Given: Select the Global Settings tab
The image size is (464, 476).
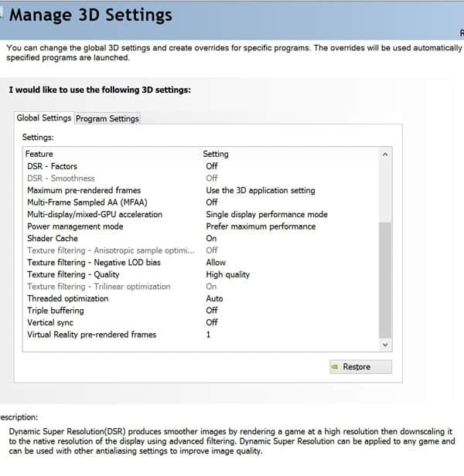Looking at the screenshot, I should (x=44, y=117).
